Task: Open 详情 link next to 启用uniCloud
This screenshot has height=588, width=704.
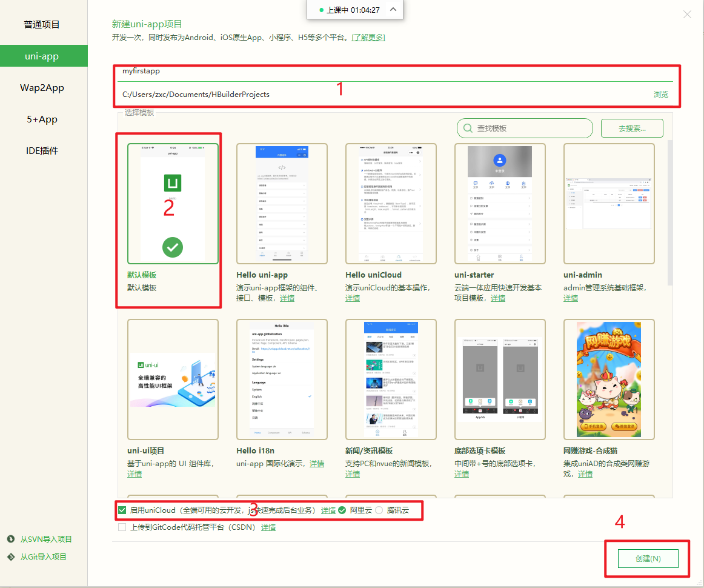Action: [328, 510]
